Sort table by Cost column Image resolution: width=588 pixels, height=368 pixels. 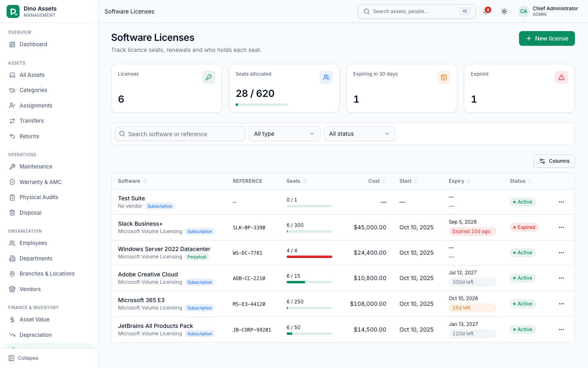[377, 181]
